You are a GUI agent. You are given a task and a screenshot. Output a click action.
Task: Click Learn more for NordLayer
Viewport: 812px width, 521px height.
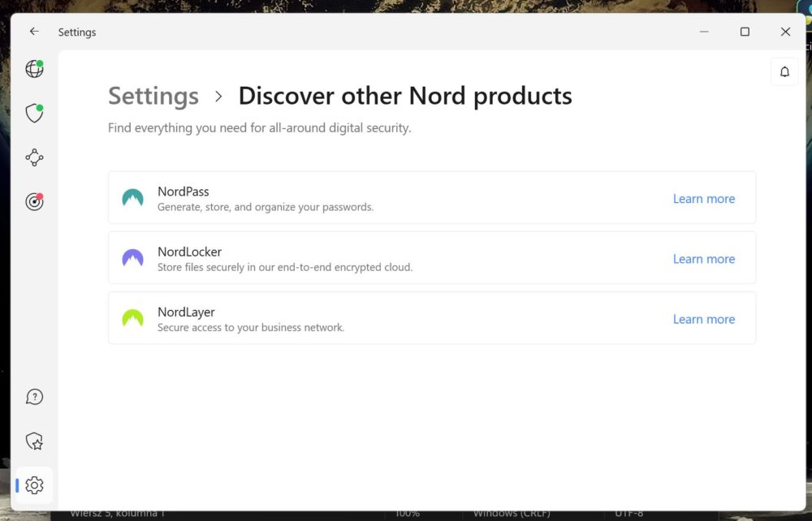[x=704, y=319]
